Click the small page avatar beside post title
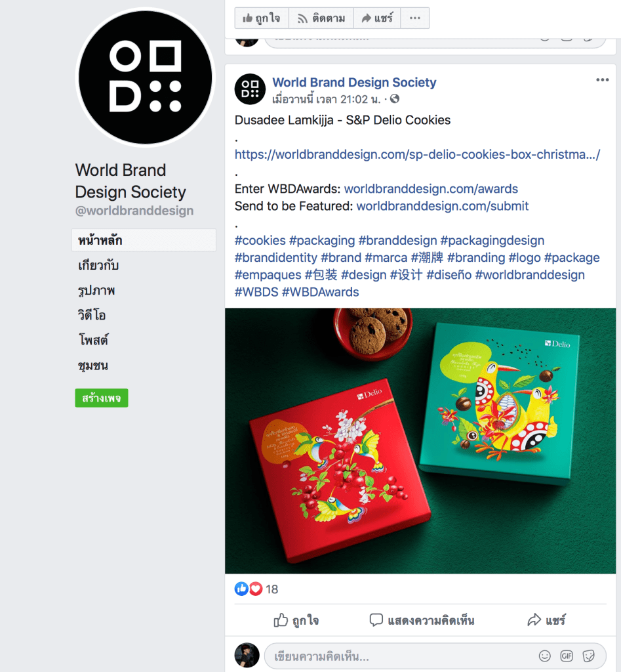This screenshot has width=621, height=672. coord(250,89)
